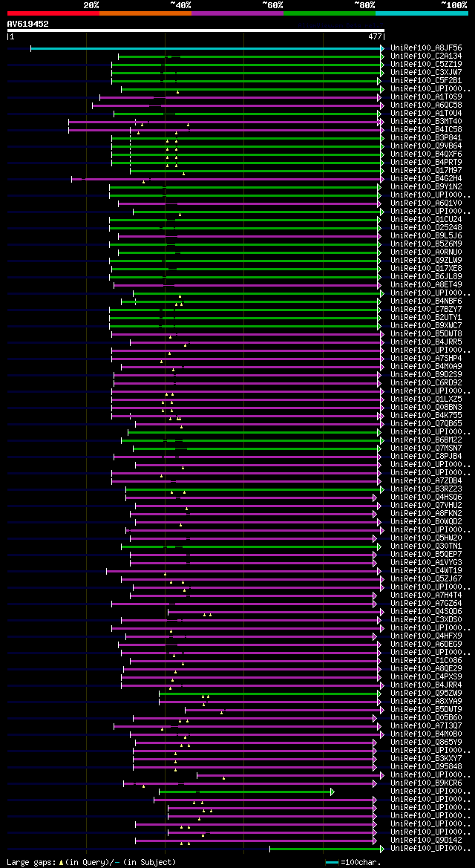Click the cyan alignment bar for UniRef100_A8JF56
Screen dimensions: 475x868
[207, 48]
